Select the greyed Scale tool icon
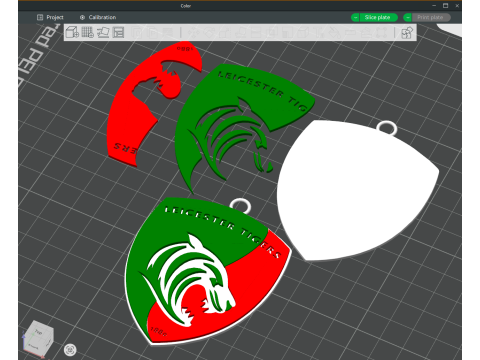Screen dimensions: 480x360 (x=224, y=32)
